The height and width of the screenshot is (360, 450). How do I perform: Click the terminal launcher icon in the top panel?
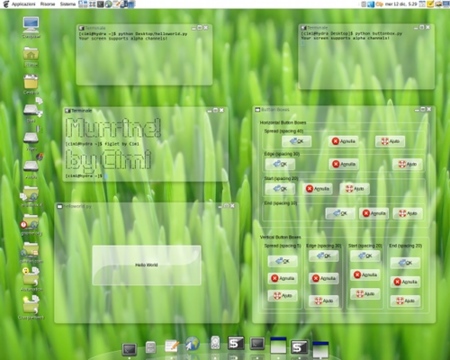[100, 4]
